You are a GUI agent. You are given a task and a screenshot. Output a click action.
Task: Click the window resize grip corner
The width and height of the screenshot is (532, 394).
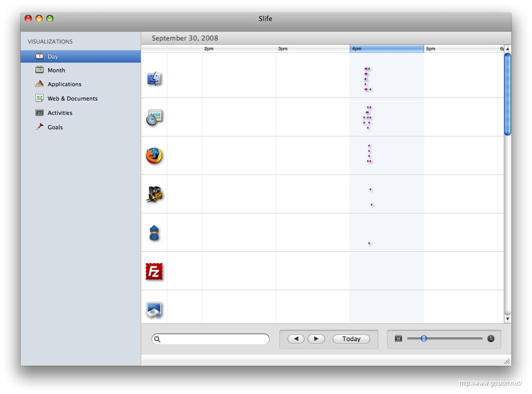507,361
